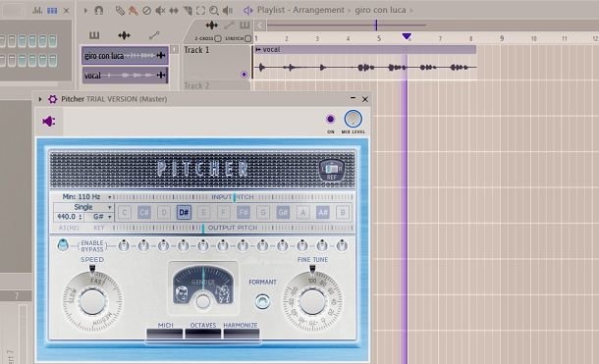The image size is (599, 364).
Task: Enable the MIDI button in Pitcher
Action: pyautogui.click(x=165, y=334)
